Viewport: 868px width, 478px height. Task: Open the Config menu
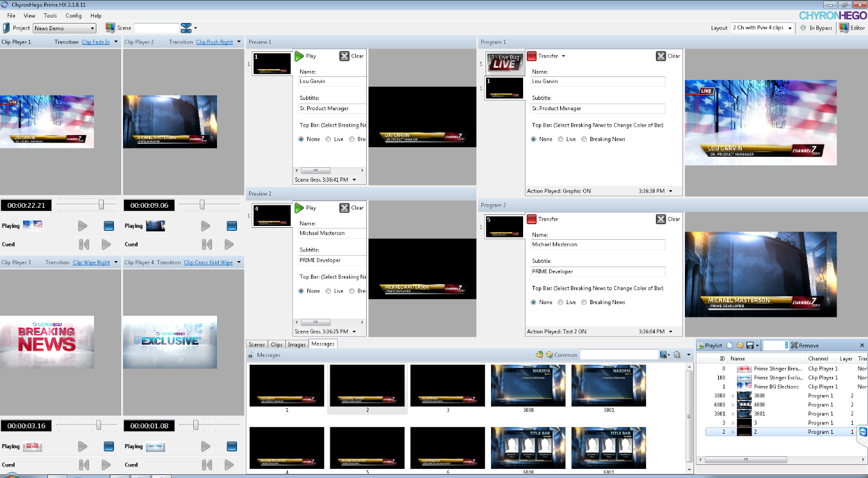pos(73,15)
